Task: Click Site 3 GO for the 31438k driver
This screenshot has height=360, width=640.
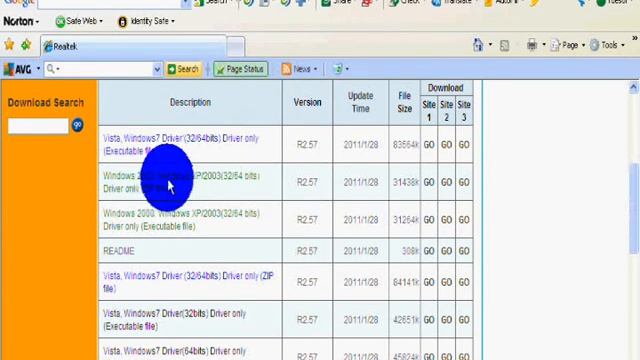Action: pyautogui.click(x=464, y=182)
